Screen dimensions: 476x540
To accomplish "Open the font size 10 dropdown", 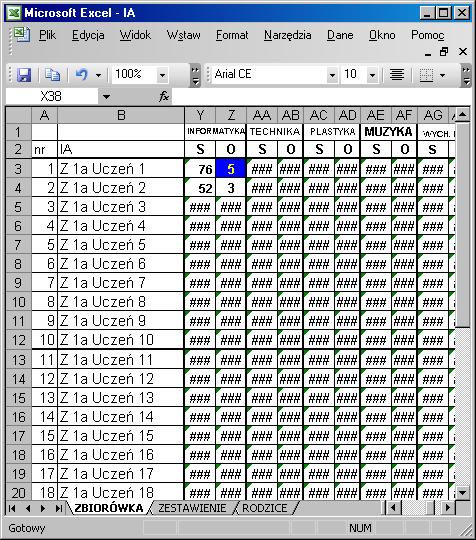I will coord(372,75).
